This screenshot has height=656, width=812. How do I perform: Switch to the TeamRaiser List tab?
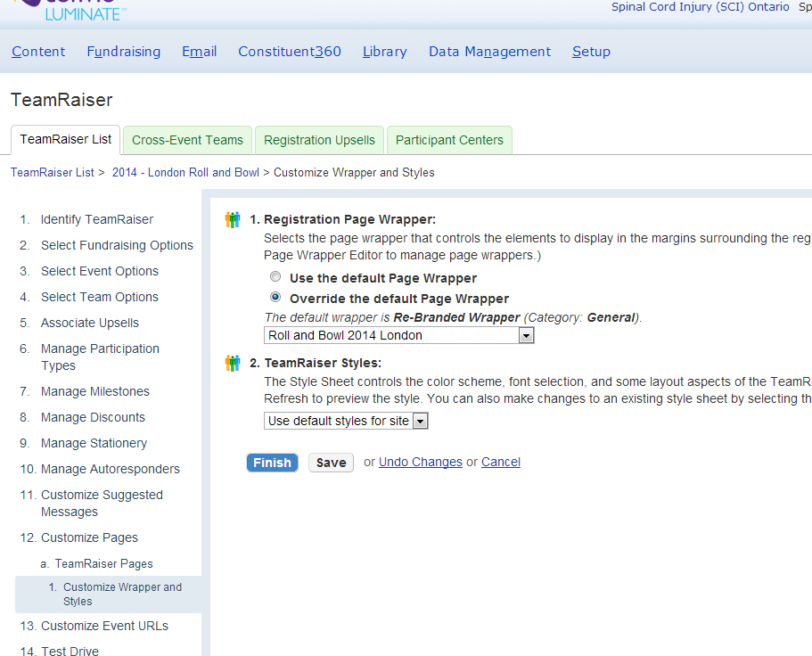[x=66, y=140]
